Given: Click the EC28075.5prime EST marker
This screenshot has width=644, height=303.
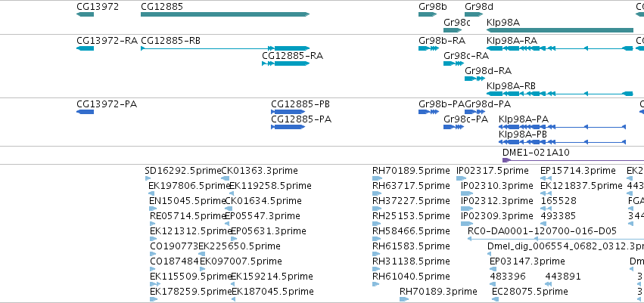Looking at the screenshot, I should (496, 299).
